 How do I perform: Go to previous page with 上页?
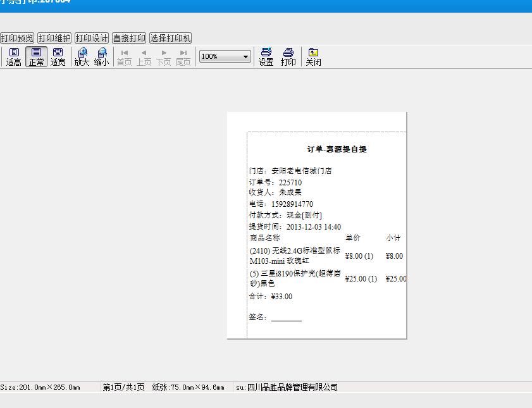click(144, 56)
